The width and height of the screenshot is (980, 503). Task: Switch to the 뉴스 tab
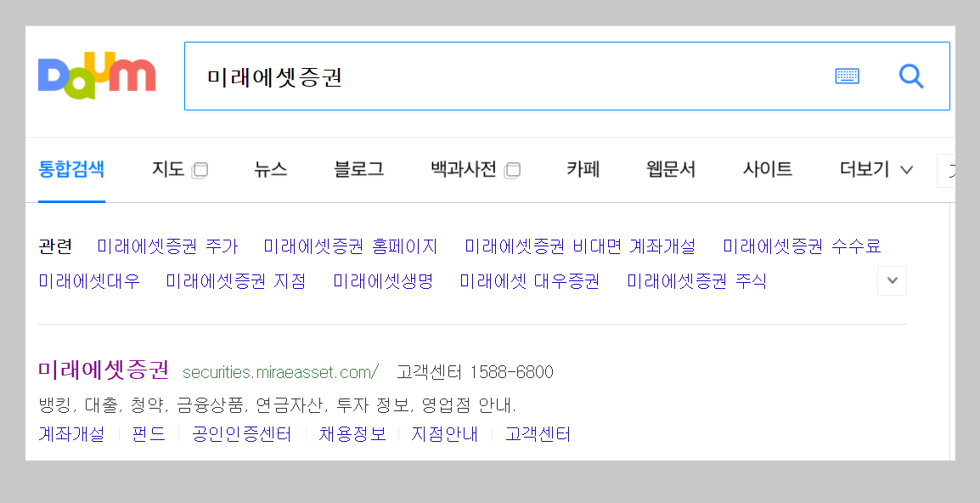(271, 169)
